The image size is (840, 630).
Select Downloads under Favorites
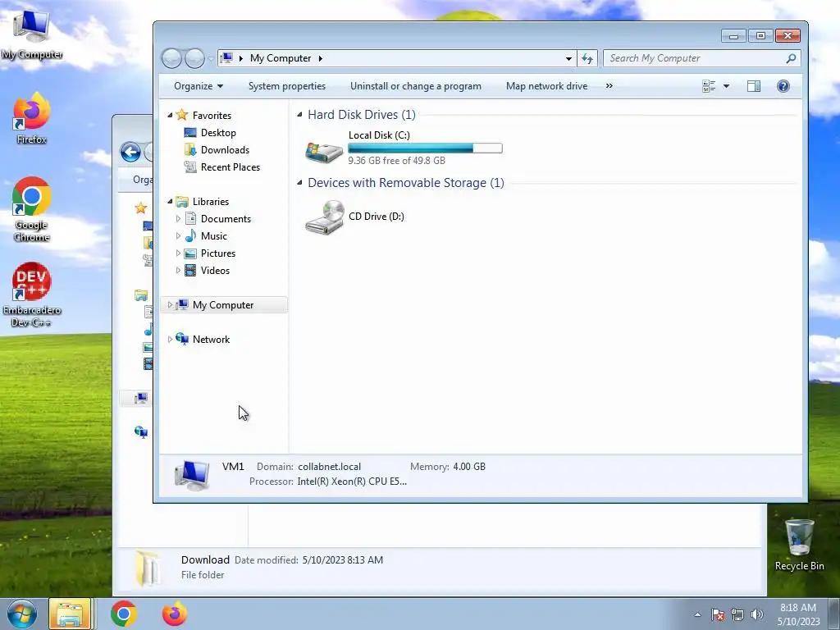(x=225, y=150)
